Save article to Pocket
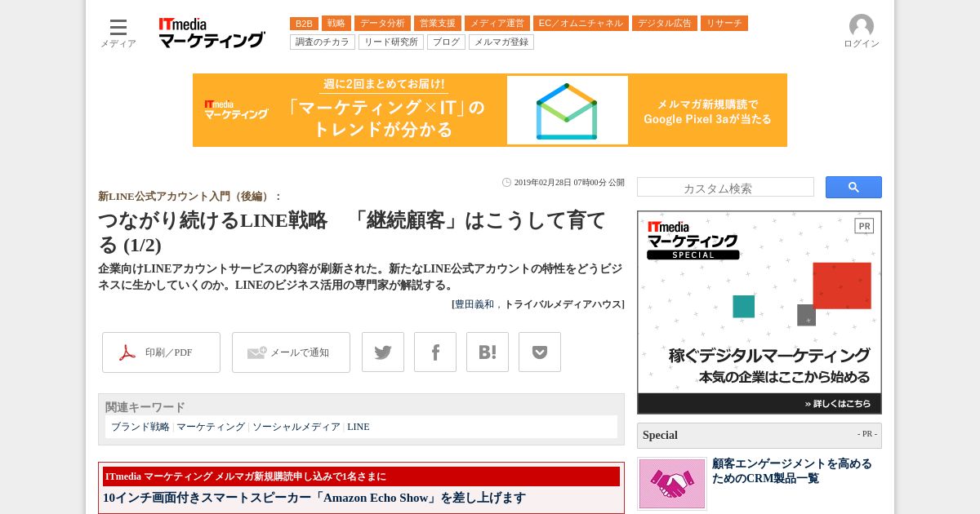The width and height of the screenshot is (980, 514). click(540, 352)
